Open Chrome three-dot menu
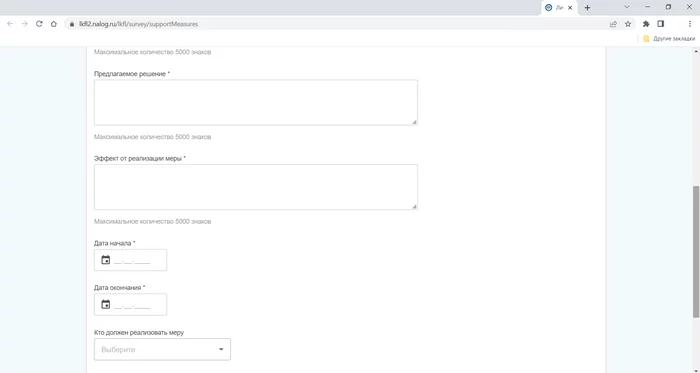This screenshot has height=373, width=700. (690, 24)
